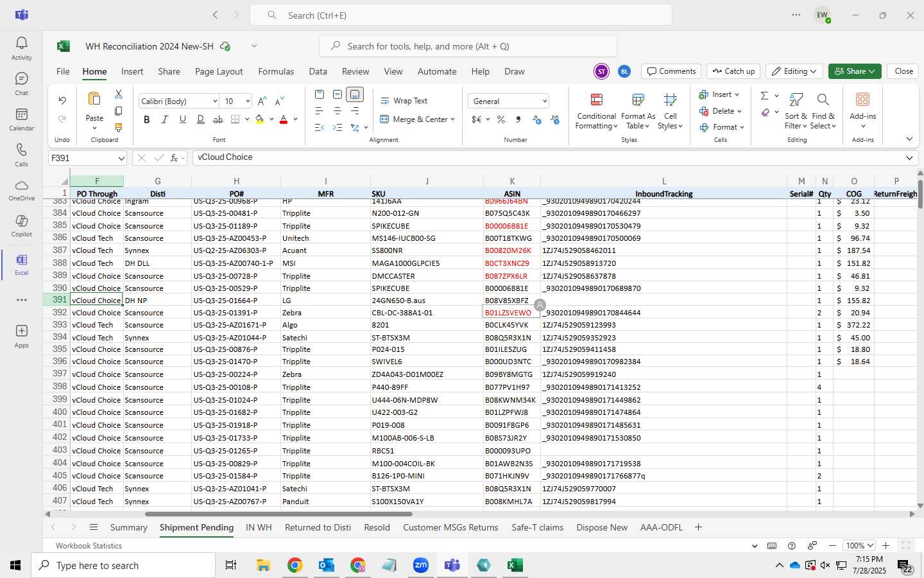Image resolution: width=924 pixels, height=578 pixels.
Task: Decrease font size icon
Action: tap(279, 101)
